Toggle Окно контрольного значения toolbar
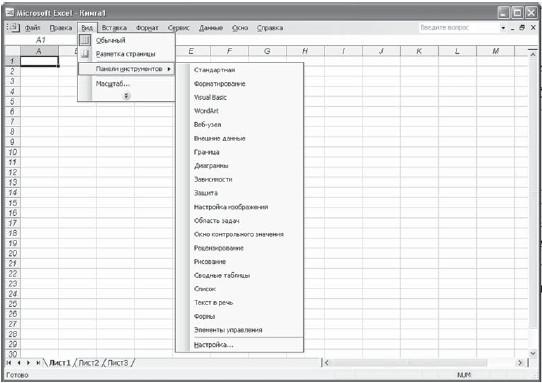Image resolution: width=542 pixels, height=383 pixels. [240, 234]
